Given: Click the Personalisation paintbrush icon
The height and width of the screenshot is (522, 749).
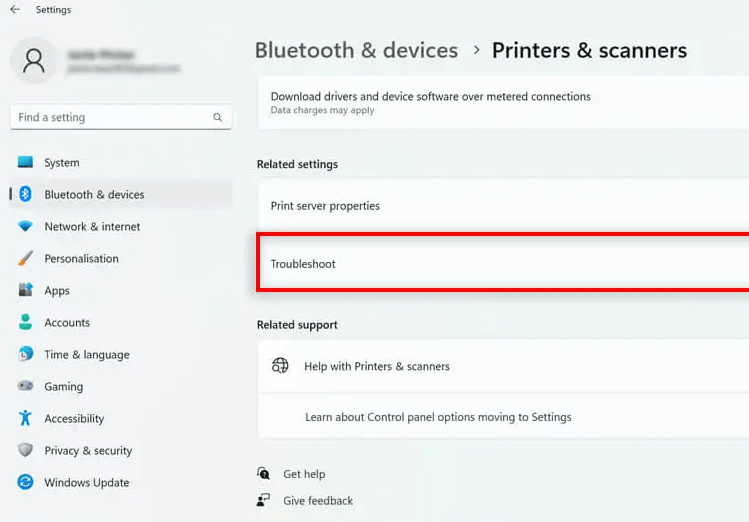Looking at the screenshot, I should click(25, 259).
